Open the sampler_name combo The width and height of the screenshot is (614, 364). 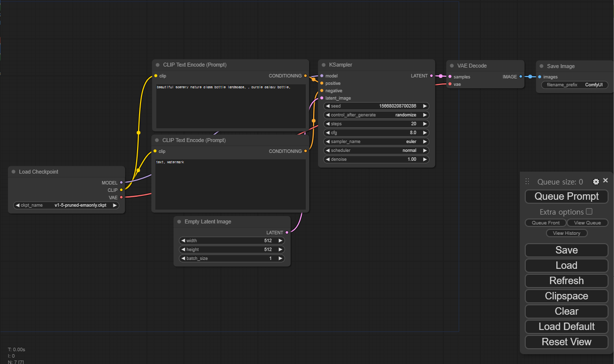[x=376, y=142]
